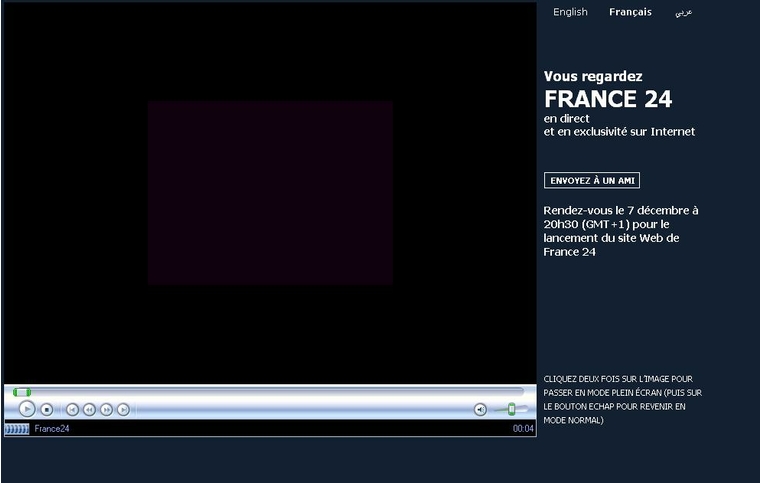760x483 pixels.
Task: Click the 00:04 elapsed time
Action: pyautogui.click(x=523, y=428)
